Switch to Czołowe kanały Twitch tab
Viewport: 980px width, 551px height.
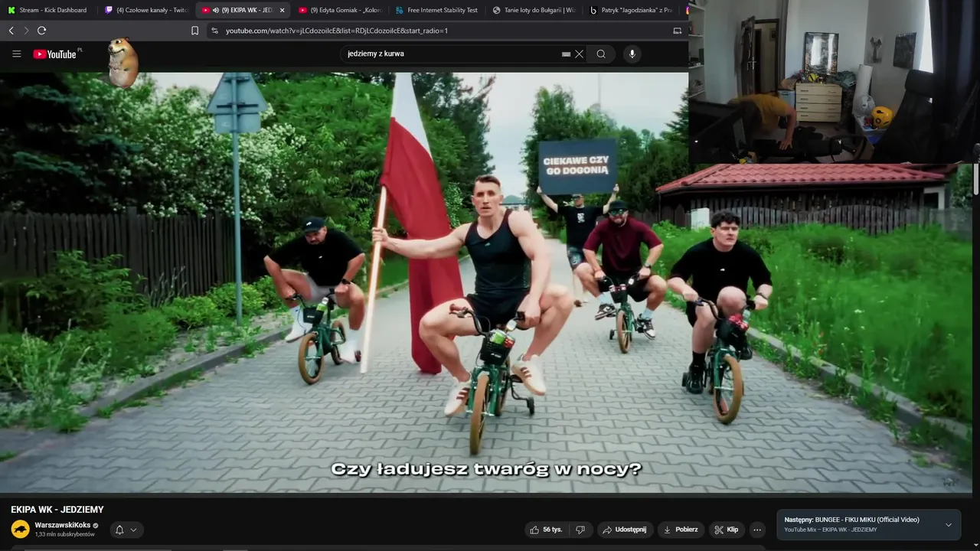(145, 10)
